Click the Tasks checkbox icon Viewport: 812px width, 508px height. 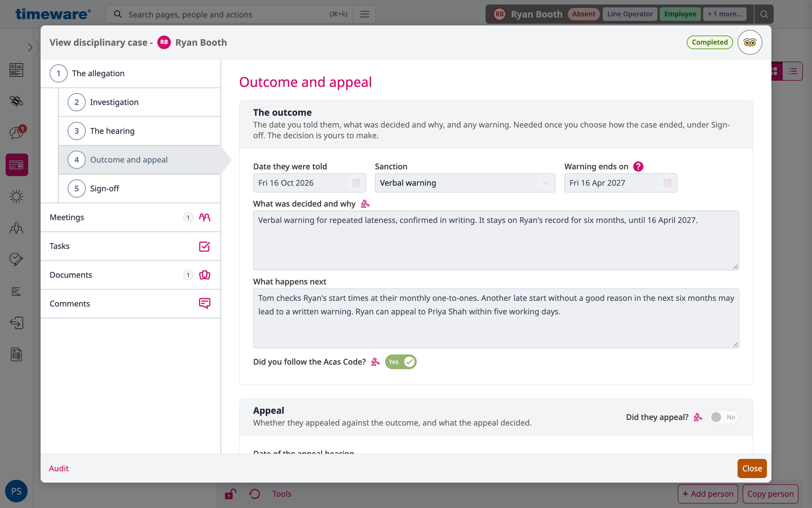(x=205, y=246)
